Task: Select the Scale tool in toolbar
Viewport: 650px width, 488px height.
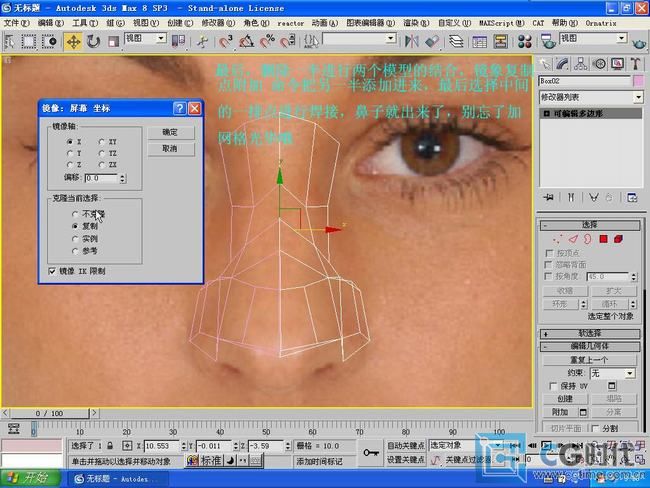Action: 113,41
